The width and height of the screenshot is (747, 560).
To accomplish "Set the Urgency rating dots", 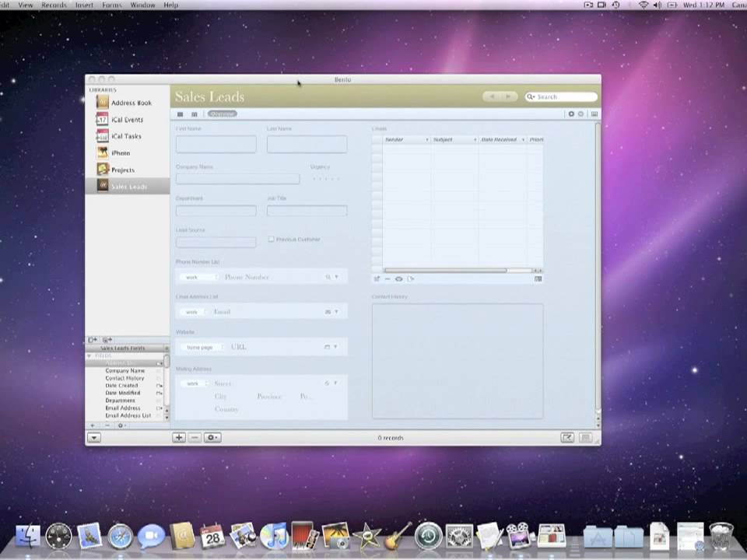I will coord(326,179).
